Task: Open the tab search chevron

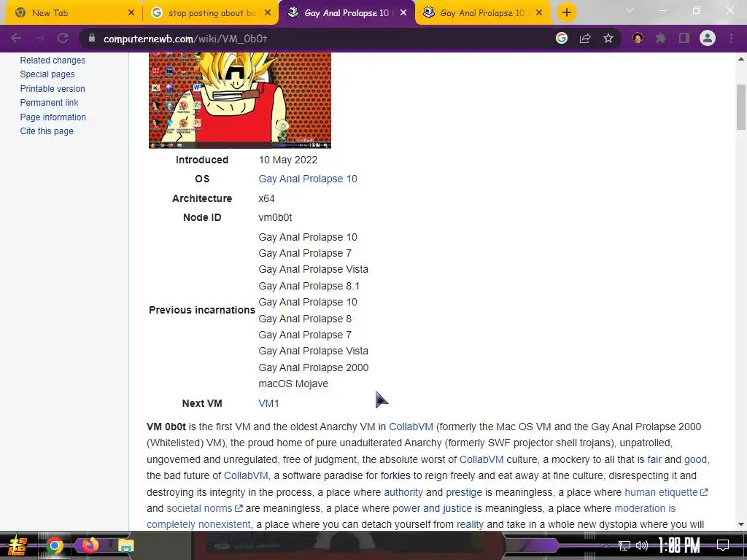Action: click(630, 10)
